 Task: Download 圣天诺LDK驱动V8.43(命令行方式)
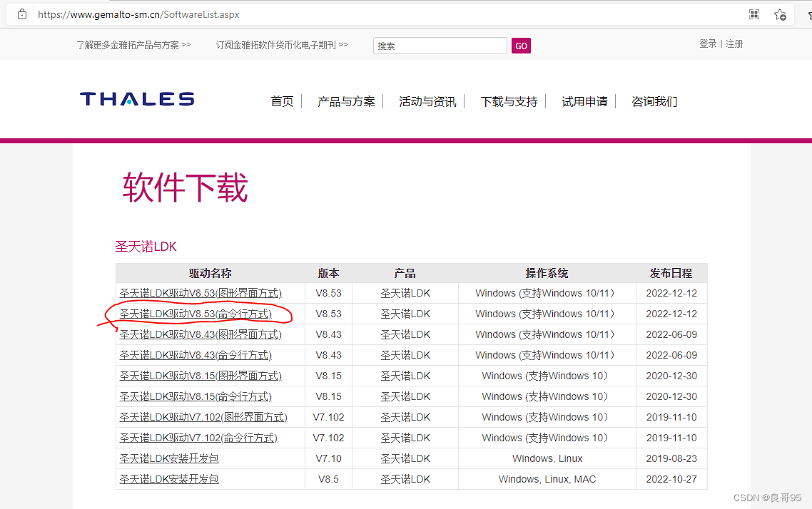pyautogui.click(x=196, y=355)
